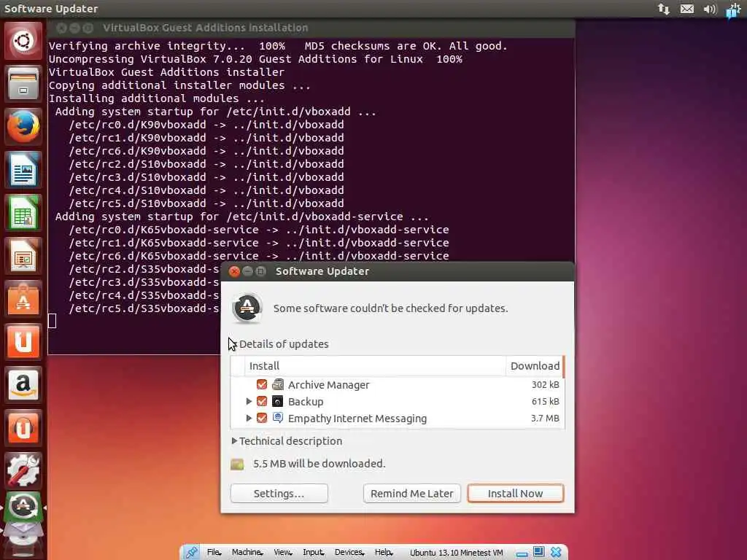Select the Empathy Internet Messaging row text

coord(357,419)
